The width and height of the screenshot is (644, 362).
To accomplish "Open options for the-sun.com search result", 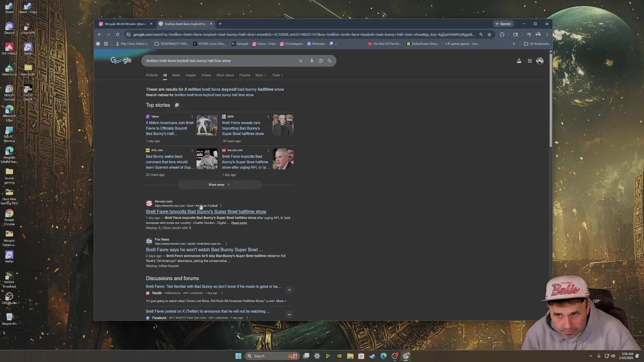I will [x=220, y=206].
